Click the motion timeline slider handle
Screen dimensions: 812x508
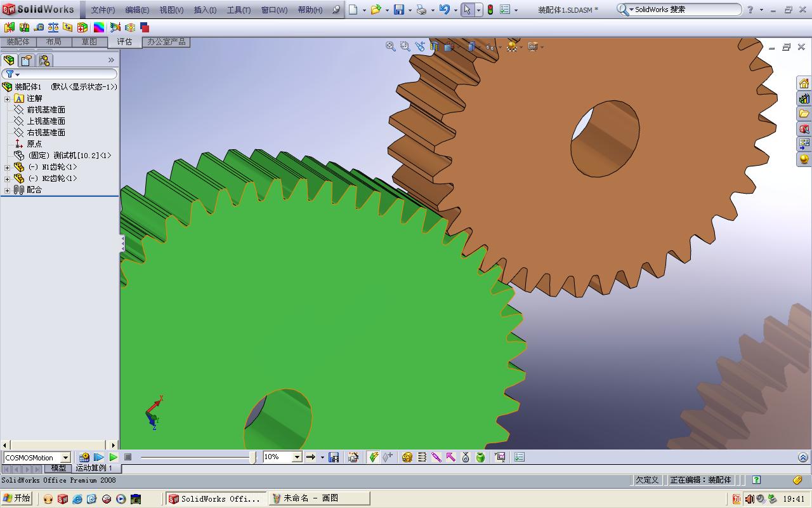coord(252,457)
